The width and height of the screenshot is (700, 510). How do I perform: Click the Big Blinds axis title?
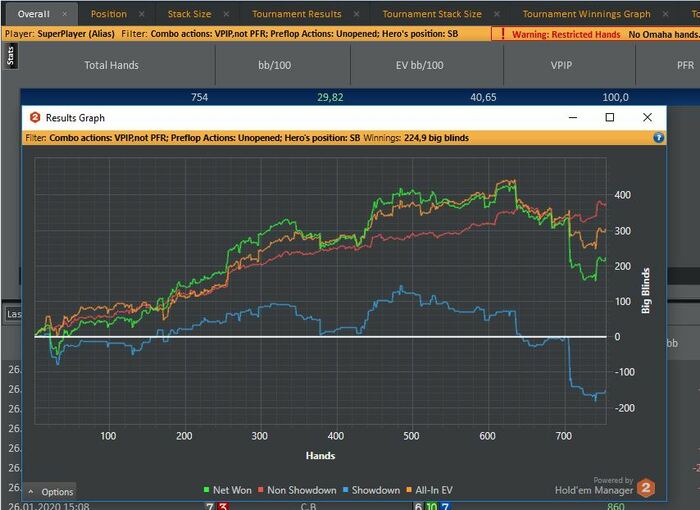[x=646, y=291]
